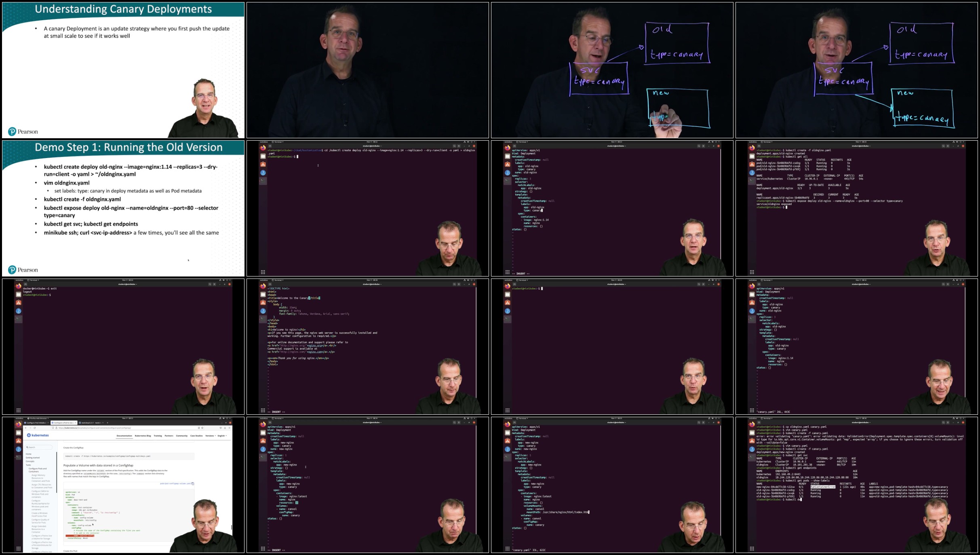
Task: Open the Firefox Web Browser menu in the top bar
Action: [x=38, y=418]
